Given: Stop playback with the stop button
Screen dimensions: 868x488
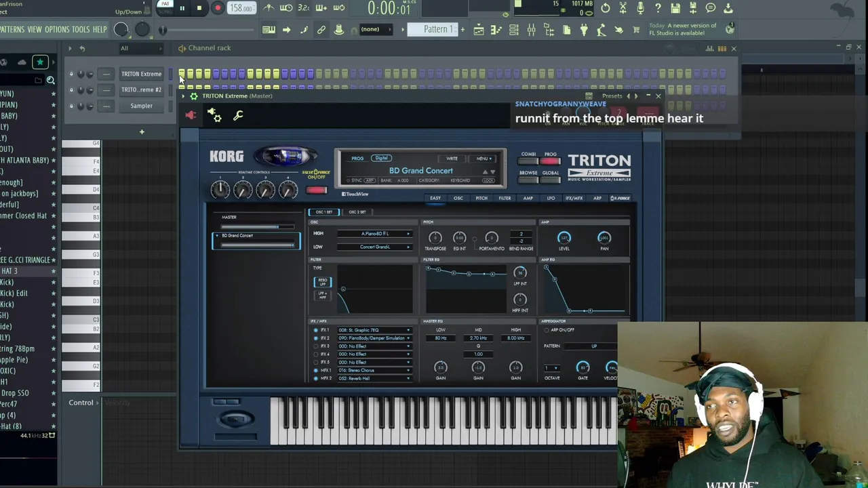Looking at the screenshot, I should 199,8.
